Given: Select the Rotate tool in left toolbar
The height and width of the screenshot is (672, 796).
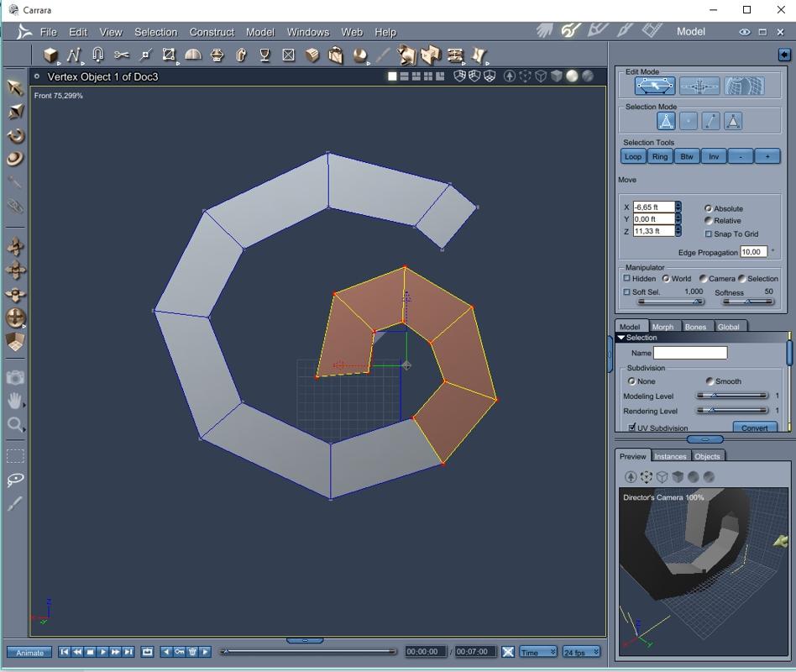Looking at the screenshot, I should [15, 135].
